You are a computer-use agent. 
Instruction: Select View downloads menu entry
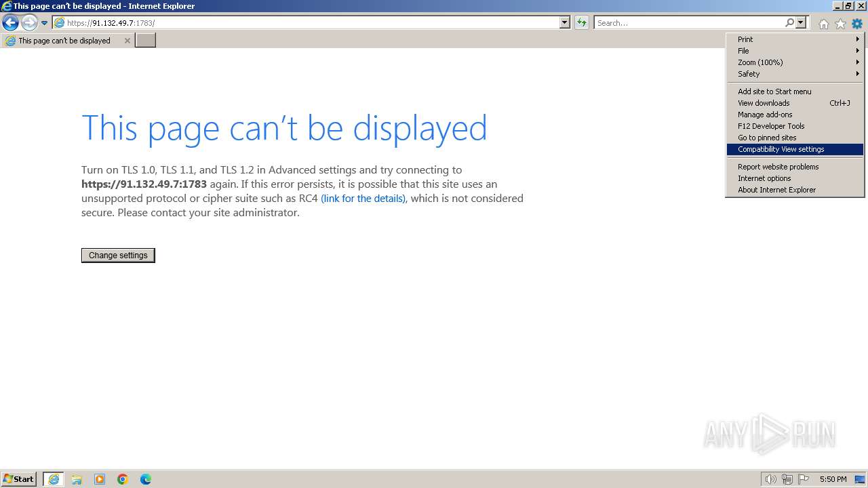(795, 103)
